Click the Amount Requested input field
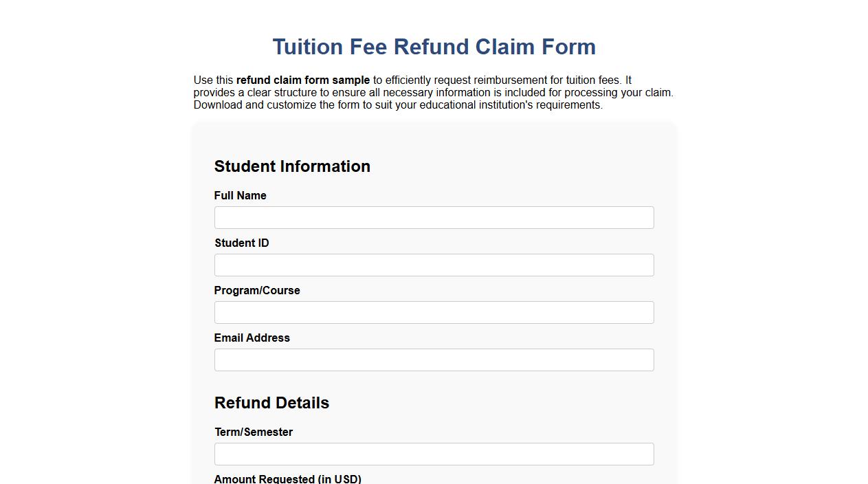Image resolution: width=868 pixels, height=484 pixels. point(434,481)
